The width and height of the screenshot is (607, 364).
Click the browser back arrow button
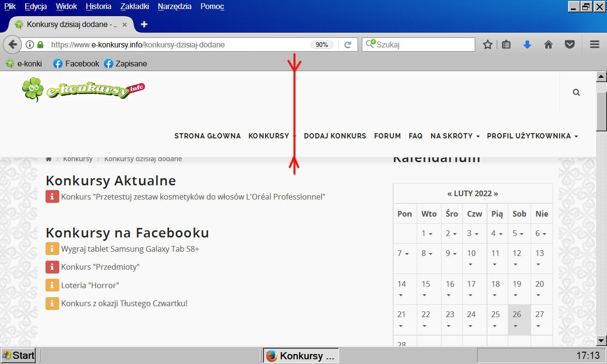pos(12,45)
